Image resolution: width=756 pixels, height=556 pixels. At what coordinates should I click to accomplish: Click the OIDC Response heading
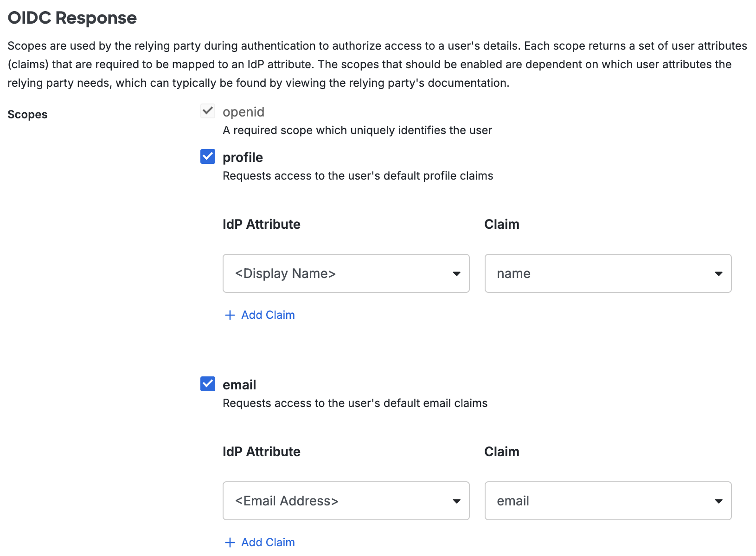(x=72, y=18)
